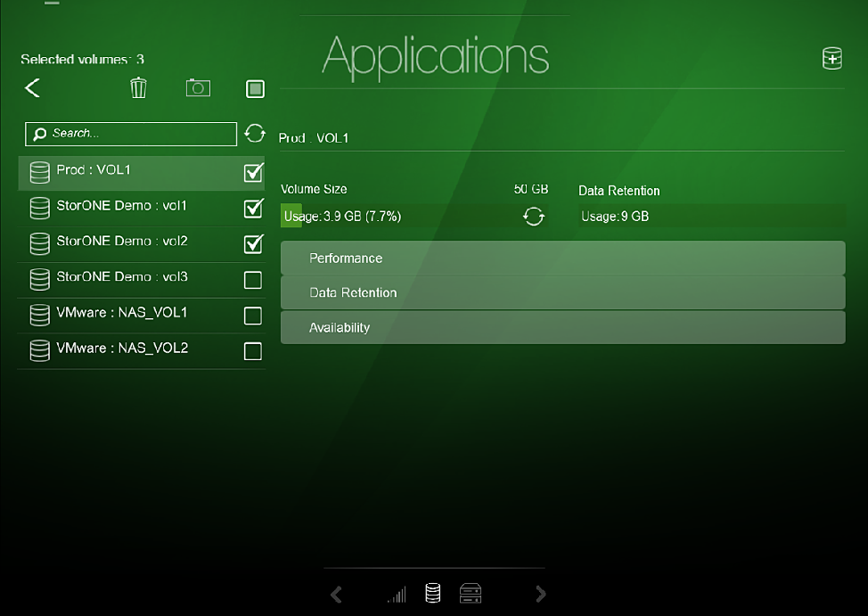Open the server rack icon in bottom navigation
Image resolution: width=868 pixels, height=616 pixels.
pos(471,594)
